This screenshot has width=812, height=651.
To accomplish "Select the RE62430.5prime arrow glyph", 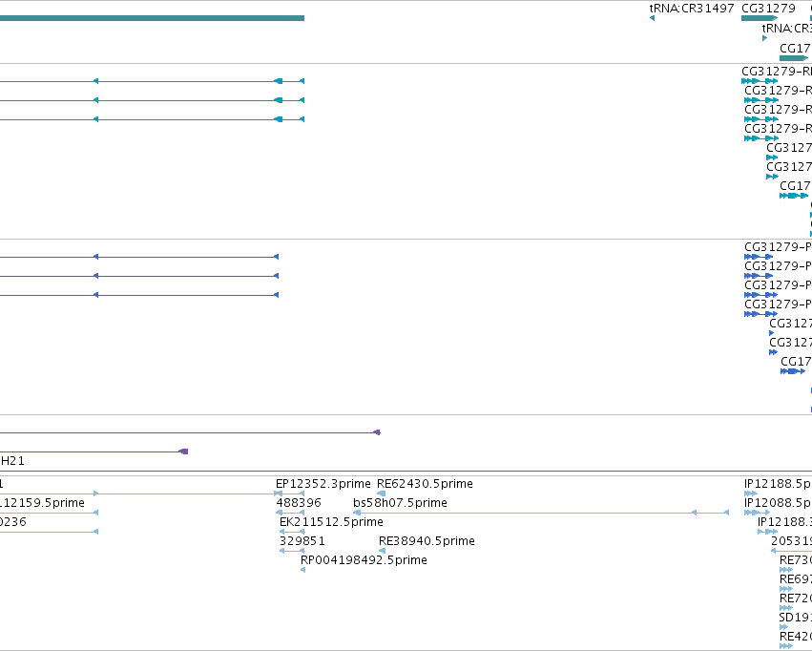I will point(381,493).
